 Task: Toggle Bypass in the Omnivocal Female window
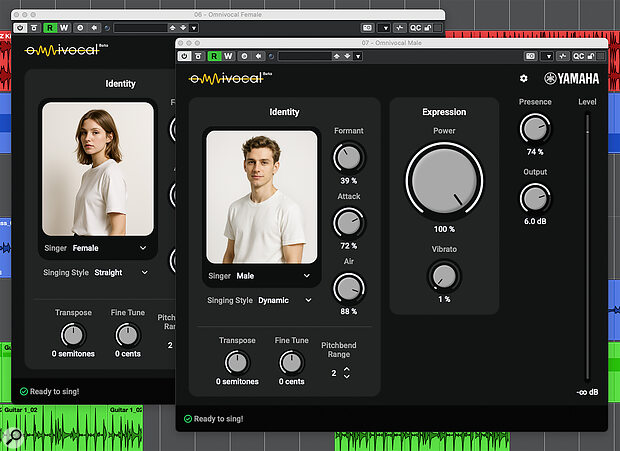tap(34, 28)
